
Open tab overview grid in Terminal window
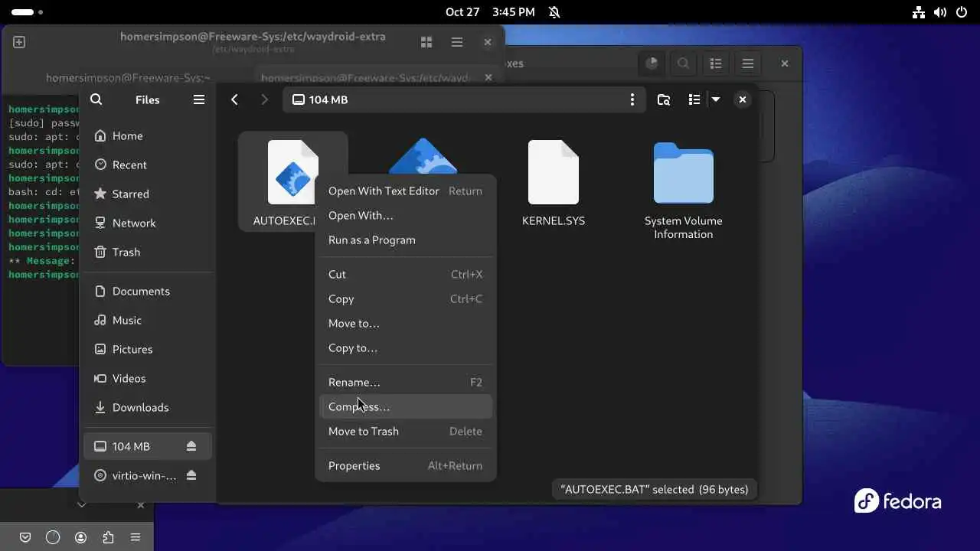[x=426, y=42]
